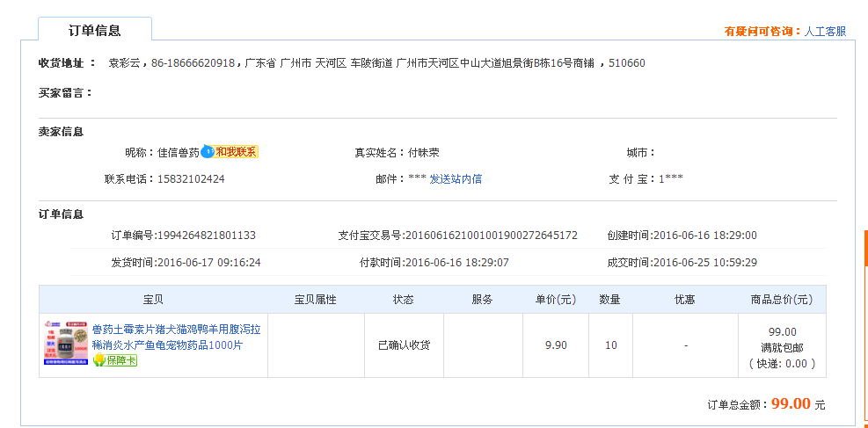Click the 状态 column header
Image resolution: width=868 pixels, height=428 pixels.
click(x=404, y=300)
